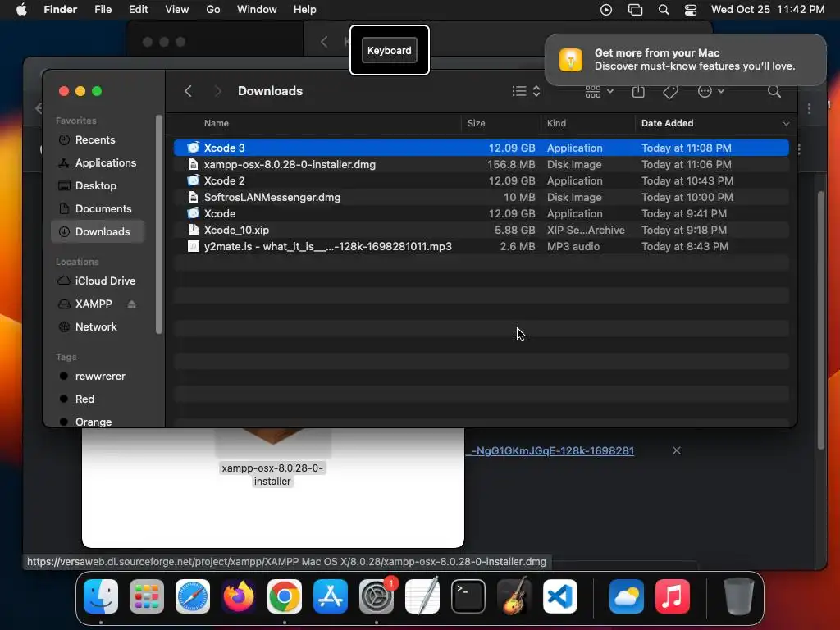This screenshot has height=630, width=840.
Task: Click the Spotlight search icon in menu bar
Action: [663, 10]
